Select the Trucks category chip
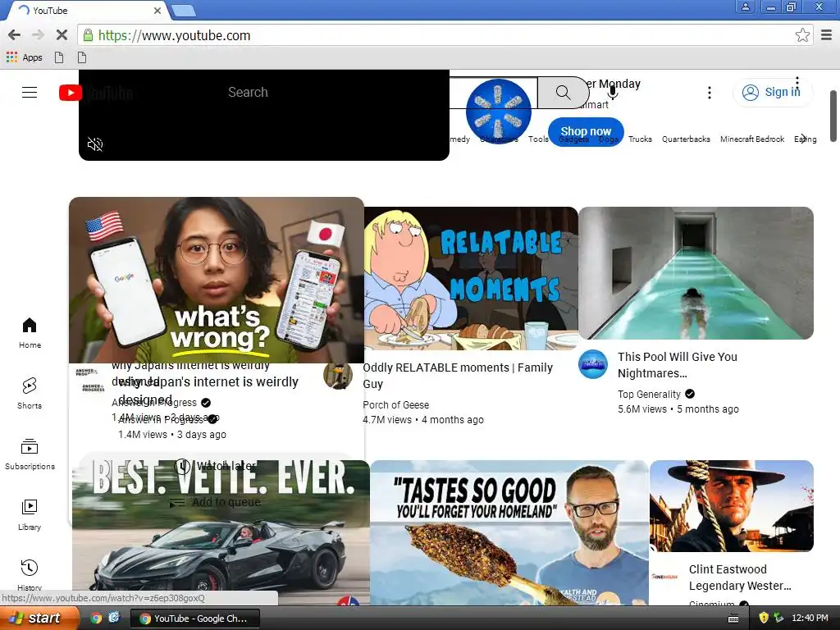Viewport: 840px width, 630px height. [640, 139]
